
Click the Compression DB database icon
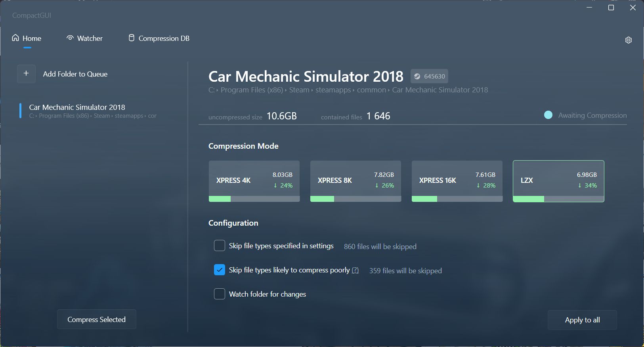pyautogui.click(x=132, y=38)
